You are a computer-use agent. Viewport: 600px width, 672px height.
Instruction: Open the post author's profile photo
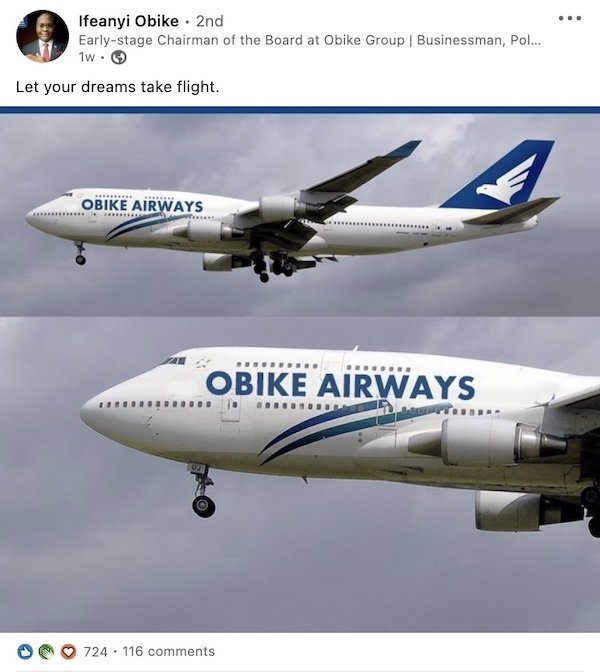pyautogui.click(x=42, y=36)
